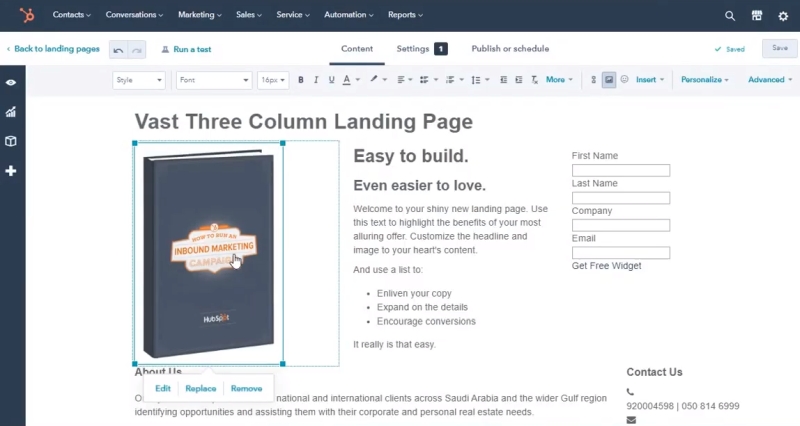Open the Service menu
800x426 pixels.
click(293, 15)
